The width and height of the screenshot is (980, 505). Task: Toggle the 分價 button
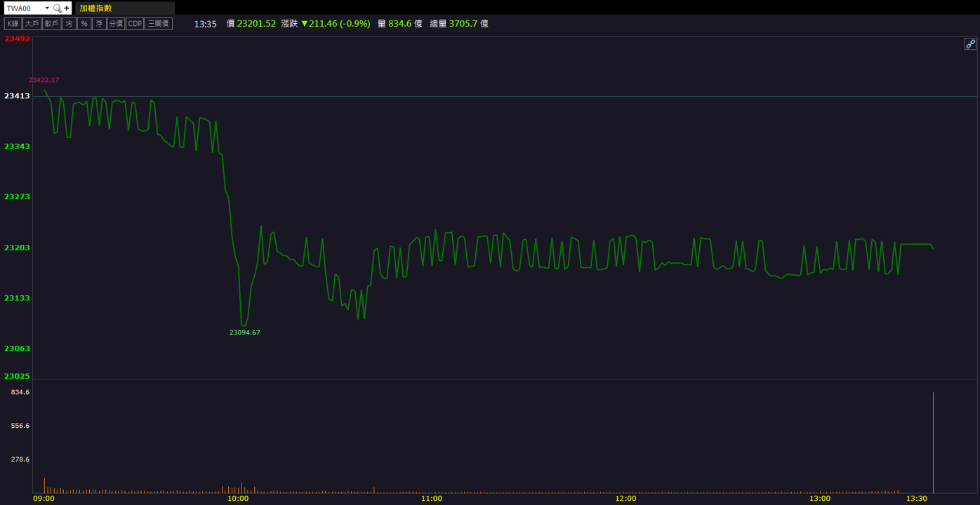tap(116, 24)
